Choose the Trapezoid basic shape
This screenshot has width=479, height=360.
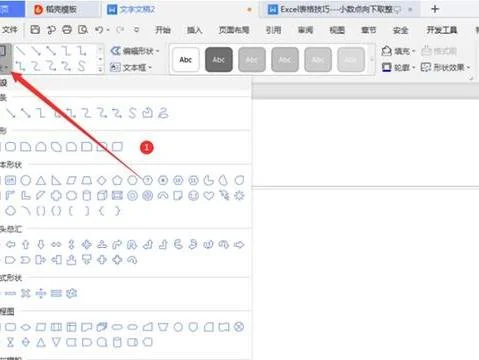87,180
